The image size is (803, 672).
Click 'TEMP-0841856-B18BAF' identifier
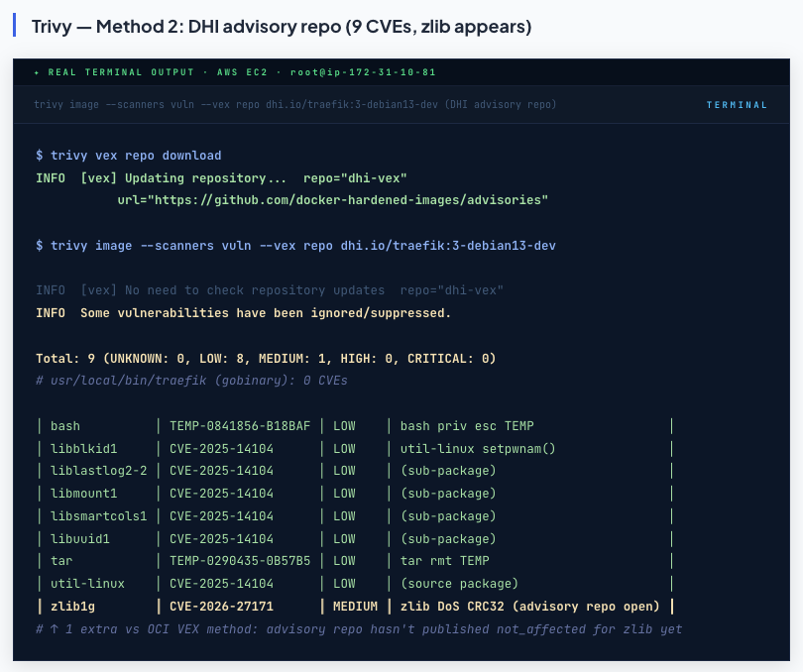240,426
